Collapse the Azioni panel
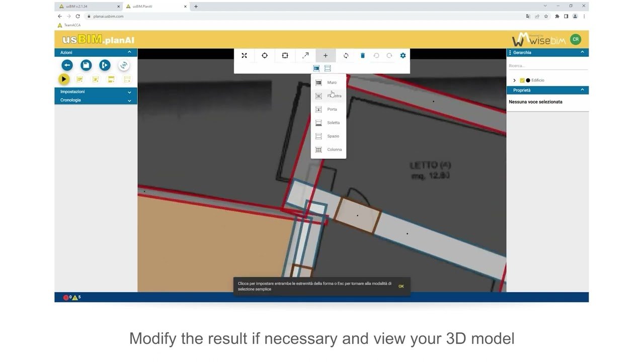The height and width of the screenshot is (362, 644). (129, 52)
